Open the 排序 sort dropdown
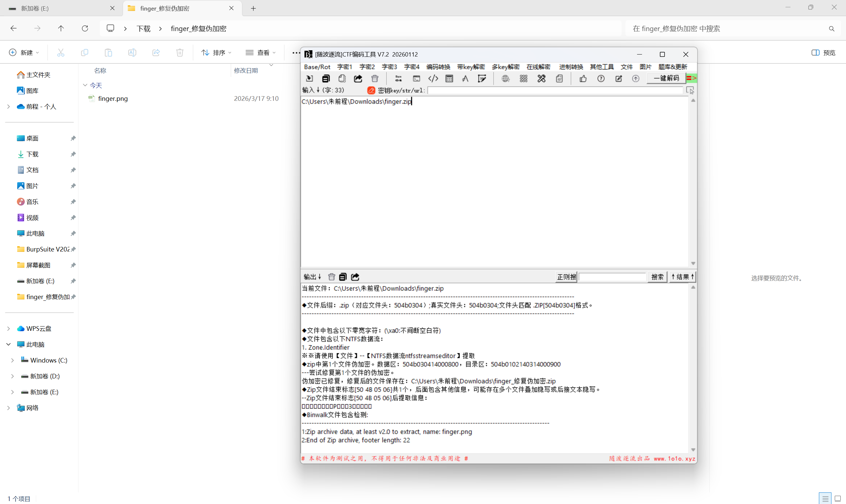Viewport: 846px width, 504px height. point(216,53)
